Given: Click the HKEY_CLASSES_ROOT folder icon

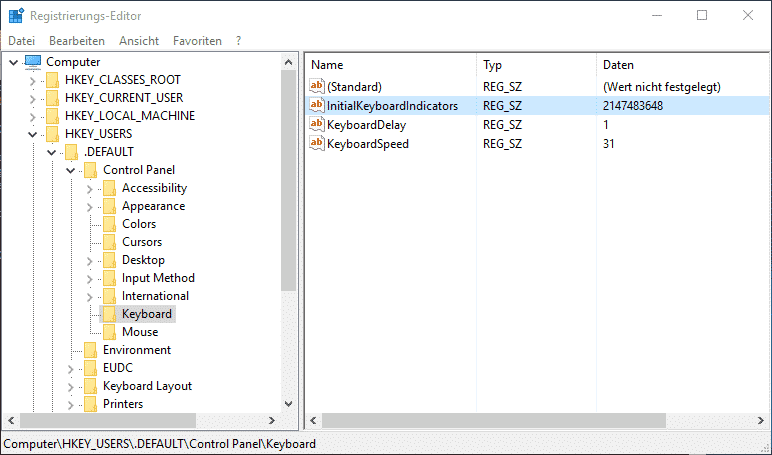Looking at the screenshot, I should (53, 80).
